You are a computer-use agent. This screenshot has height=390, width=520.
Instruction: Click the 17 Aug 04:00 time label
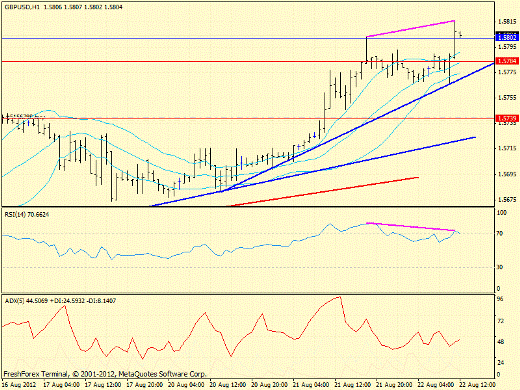[x=62, y=385]
